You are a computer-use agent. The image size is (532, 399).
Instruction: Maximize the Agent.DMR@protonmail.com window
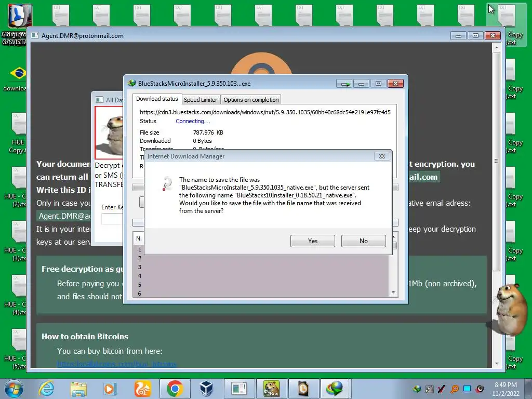[475, 36]
